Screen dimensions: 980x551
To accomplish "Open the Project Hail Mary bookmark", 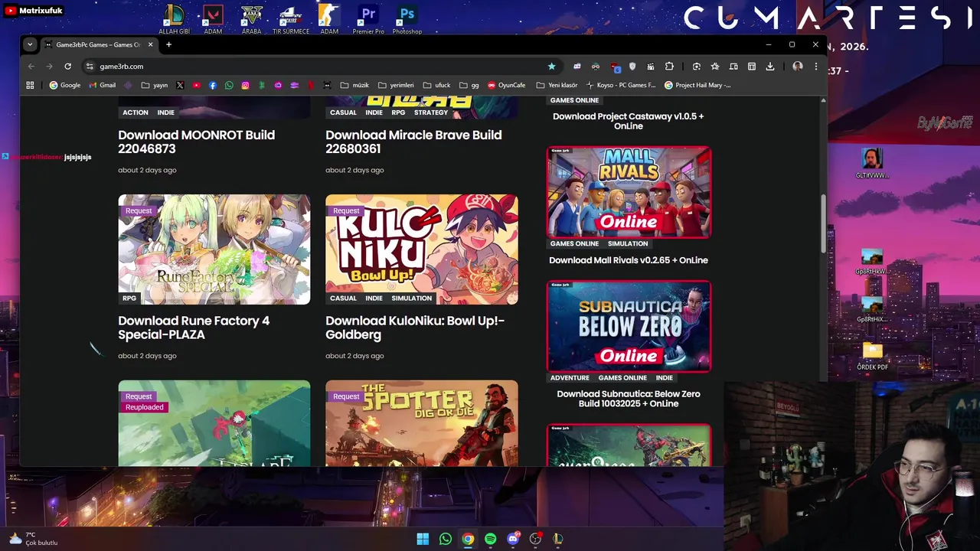I will pos(697,85).
